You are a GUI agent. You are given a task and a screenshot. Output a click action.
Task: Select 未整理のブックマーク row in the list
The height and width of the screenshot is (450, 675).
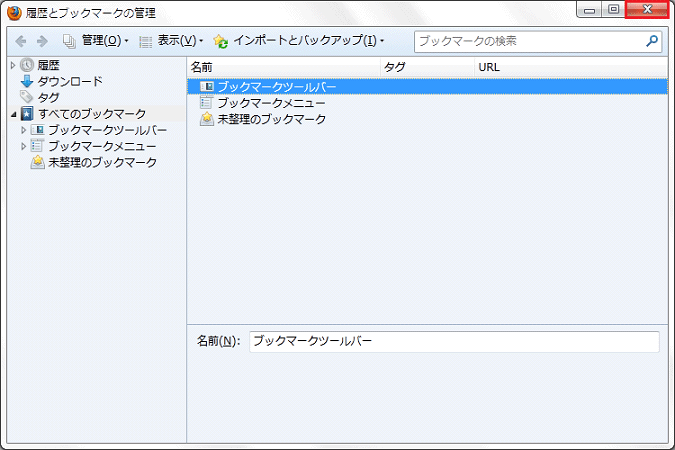271,119
